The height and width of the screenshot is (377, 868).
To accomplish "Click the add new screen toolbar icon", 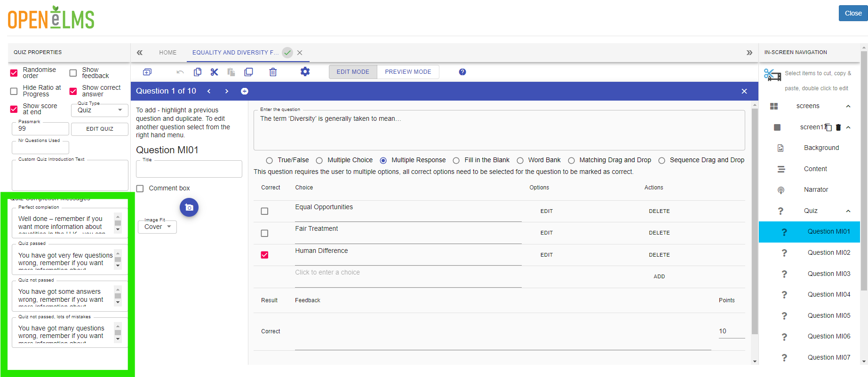I will (x=147, y=72).
